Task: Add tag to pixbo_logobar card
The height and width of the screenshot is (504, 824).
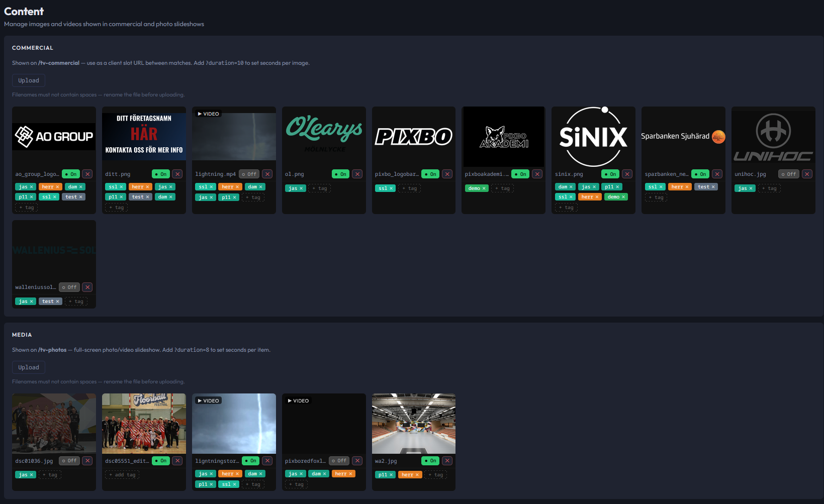Action: click(410, 188)
